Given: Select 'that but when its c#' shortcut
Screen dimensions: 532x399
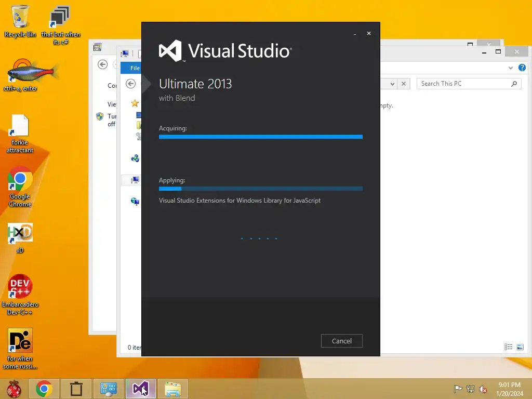Looking at the screenshot, I should 60,25.
